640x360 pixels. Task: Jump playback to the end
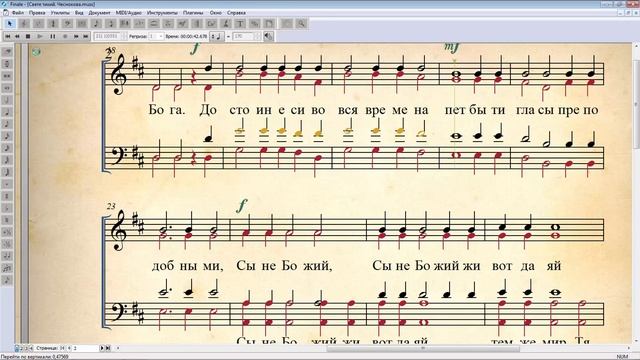(85, 36)
